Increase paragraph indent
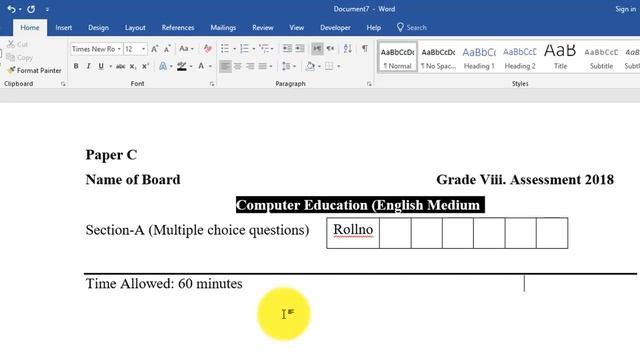The width and height of the screenshot is (640, 360). 300,49
